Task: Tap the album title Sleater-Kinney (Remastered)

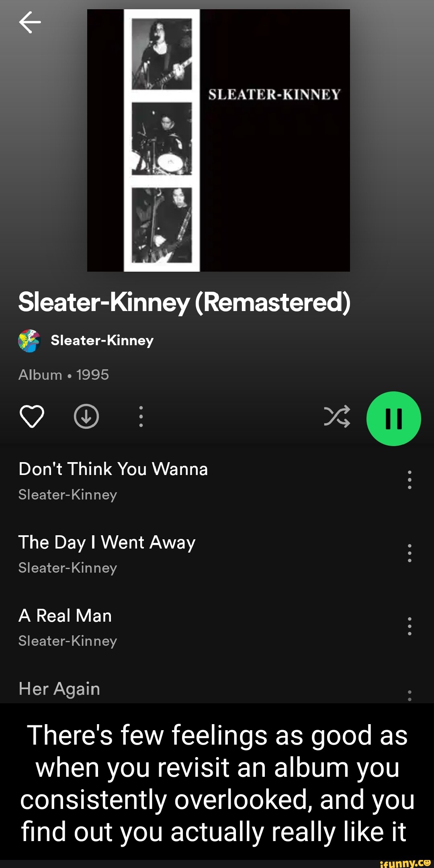Action: 184,303
